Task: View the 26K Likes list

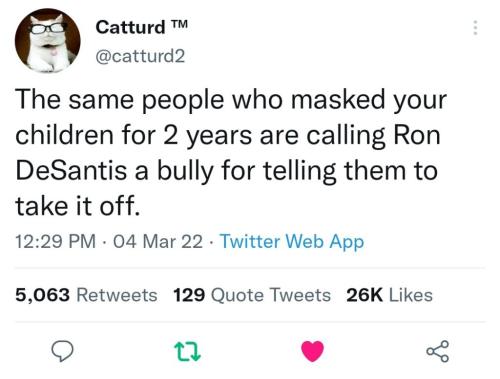Action: (389, 295)
